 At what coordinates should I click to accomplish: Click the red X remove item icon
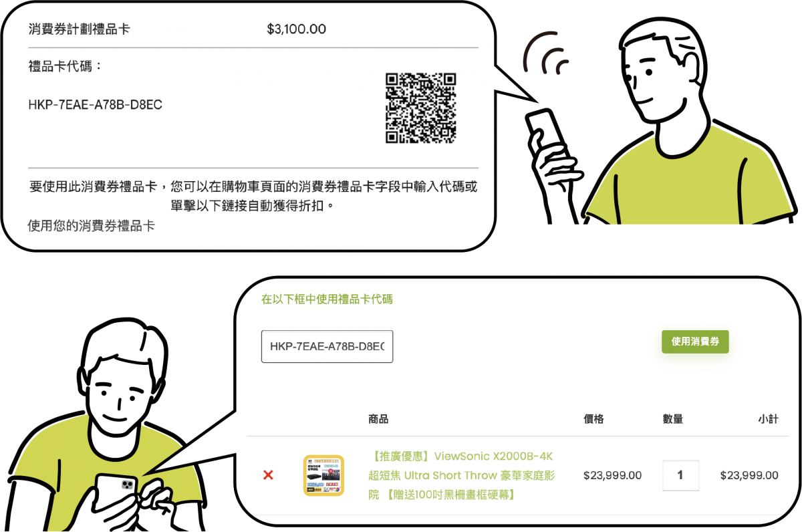coord(268,475)
